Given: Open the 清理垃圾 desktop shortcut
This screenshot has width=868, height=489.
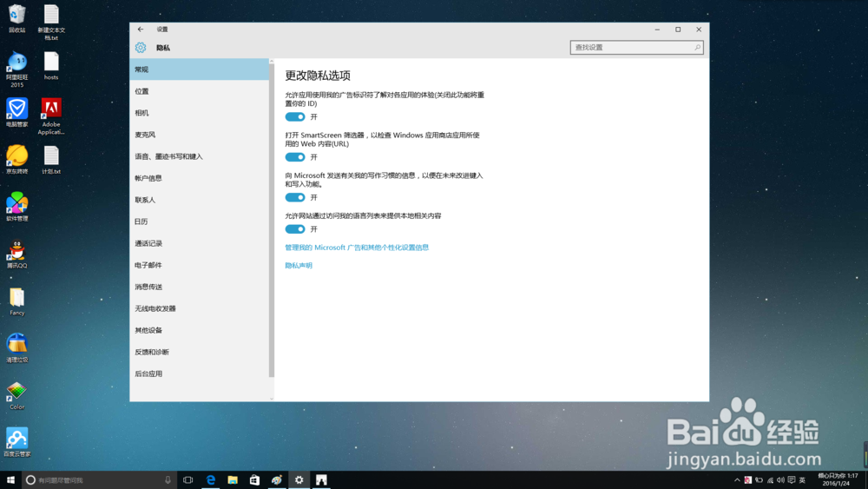Looking at the screenshot, I should click(x=17, y=347).
